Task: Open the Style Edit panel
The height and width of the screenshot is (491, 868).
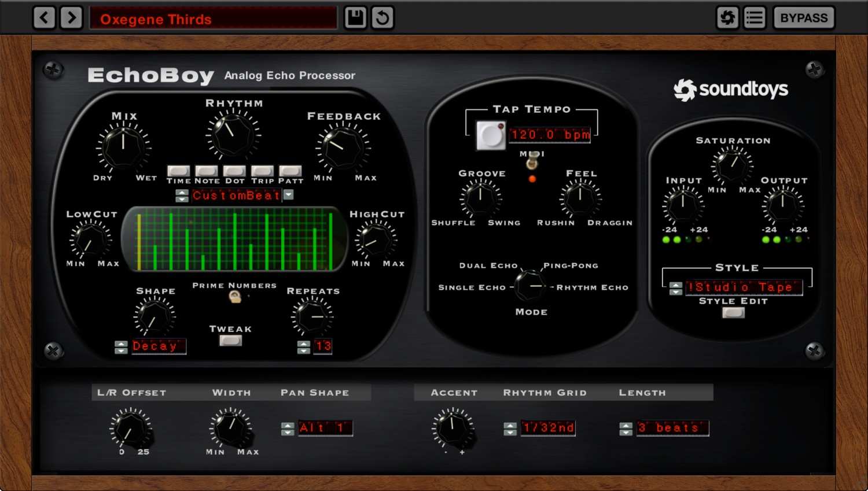Action: pyautogui.click(x=733, y=313)
